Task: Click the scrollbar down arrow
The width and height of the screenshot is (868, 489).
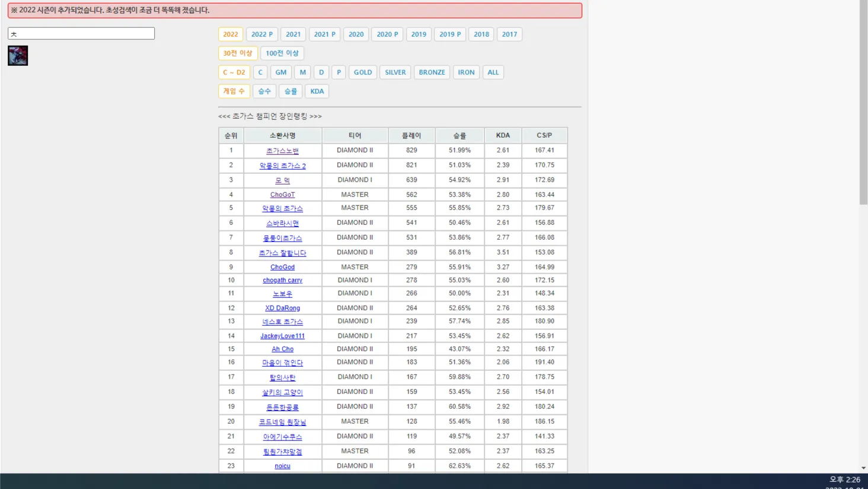Action: pyautogui.click(x=864, y=468)
